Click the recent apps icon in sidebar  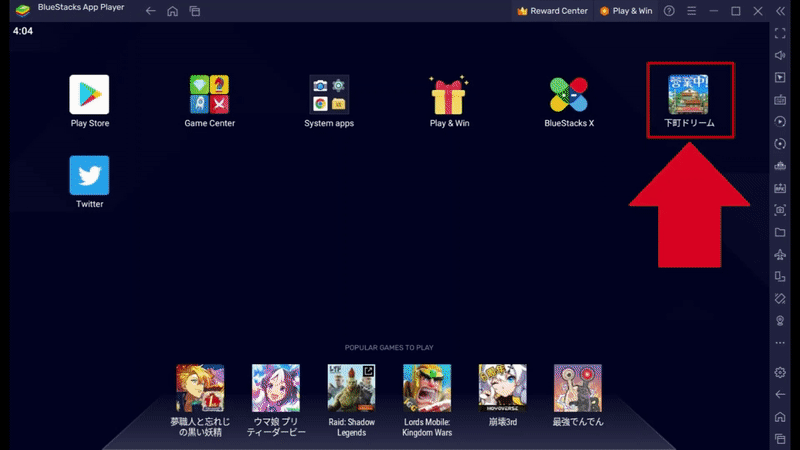point(780,439)
